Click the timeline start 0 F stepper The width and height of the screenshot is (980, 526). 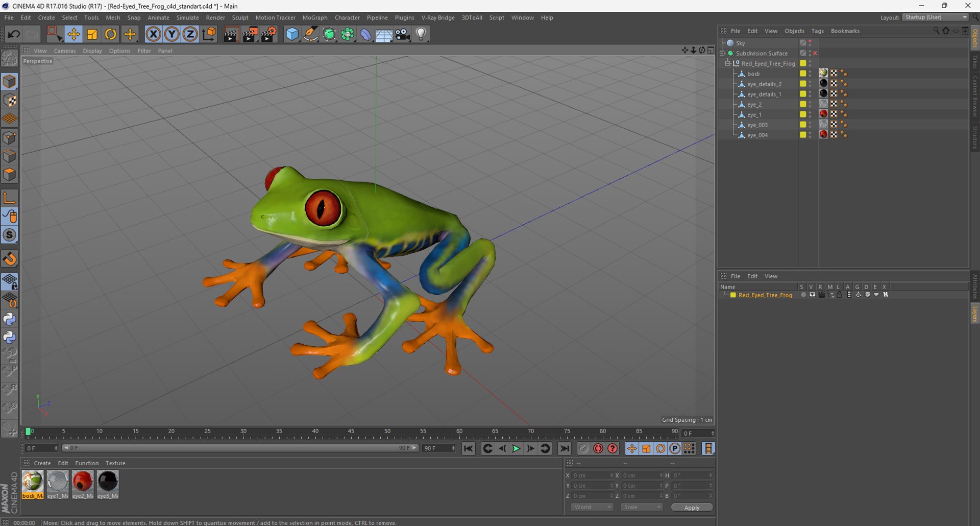pyautogui.click(x=56, y=448)
